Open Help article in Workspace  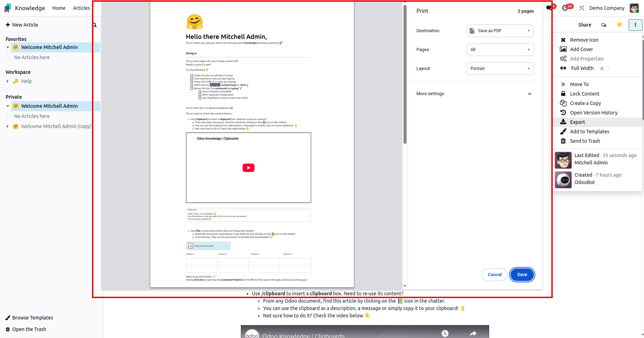[26, 81]
